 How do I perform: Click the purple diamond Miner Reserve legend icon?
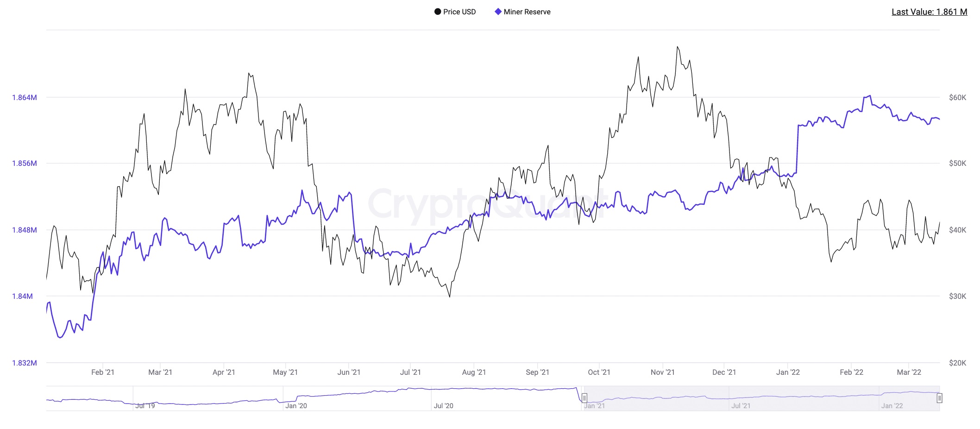498,12
